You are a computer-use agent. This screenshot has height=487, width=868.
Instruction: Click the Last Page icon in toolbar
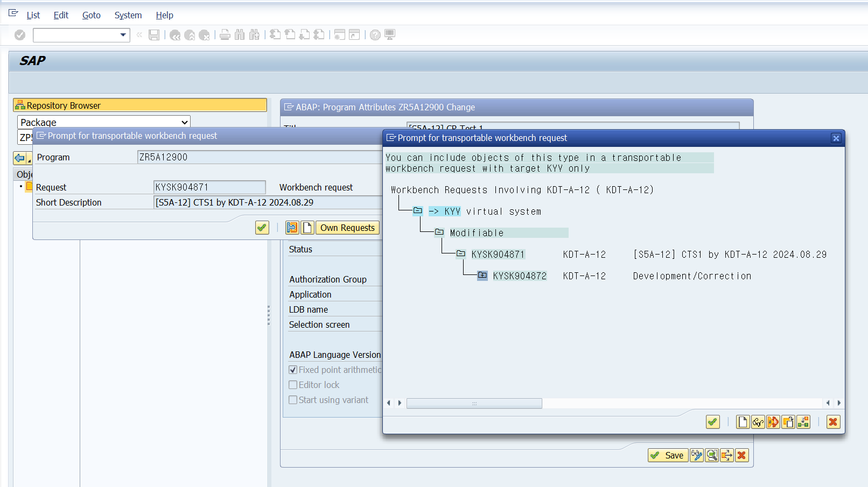(x=319, y=35)
